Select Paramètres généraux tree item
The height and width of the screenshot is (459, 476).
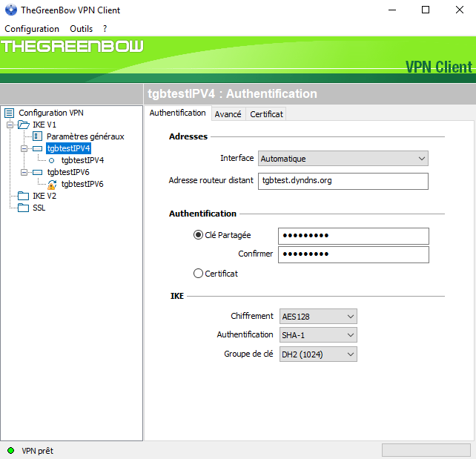pyautogui.click(x=85, y=136)
